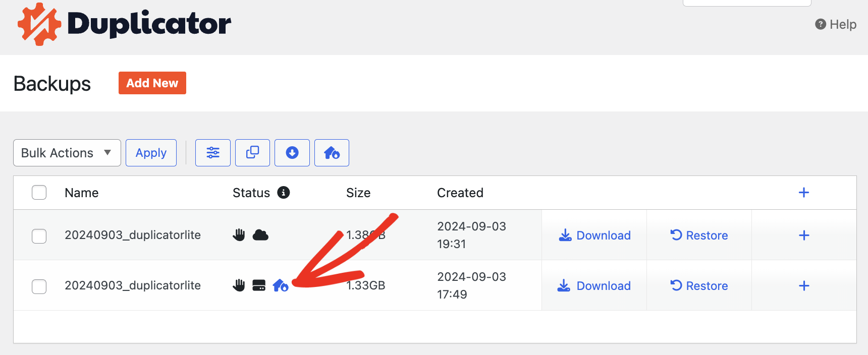Click hand icon on 19:31 backup

239,234
